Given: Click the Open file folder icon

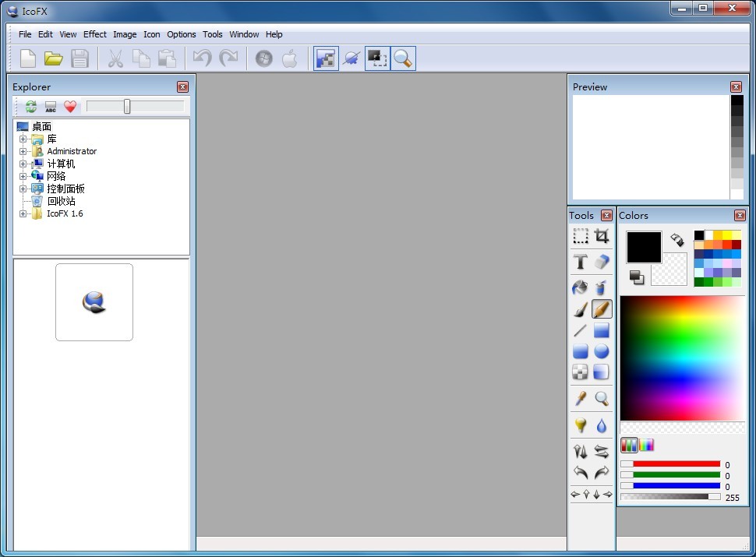Looking at the screenshot, I should point(53,58).
